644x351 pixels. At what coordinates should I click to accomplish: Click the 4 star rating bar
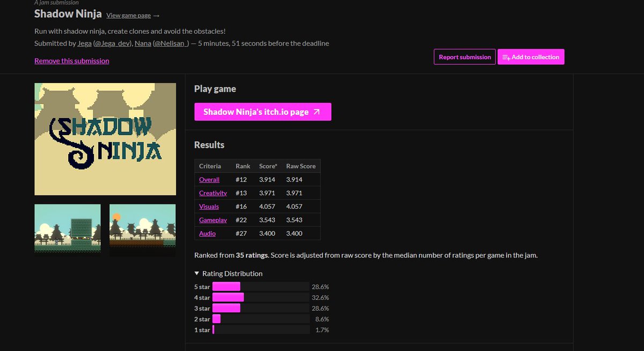[x=261, y=297]
